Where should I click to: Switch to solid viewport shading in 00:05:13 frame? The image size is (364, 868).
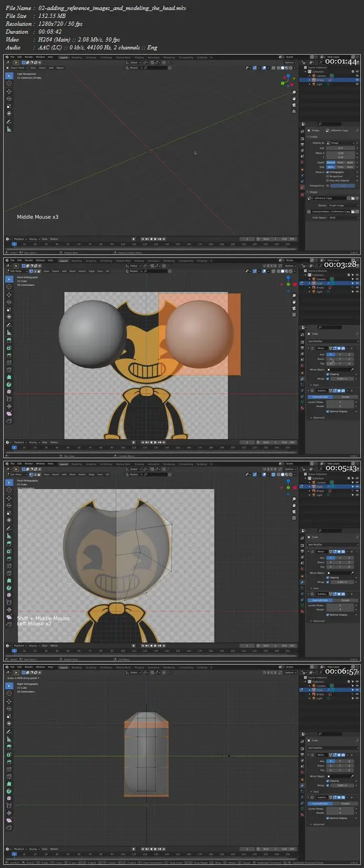tap(282, 474)
